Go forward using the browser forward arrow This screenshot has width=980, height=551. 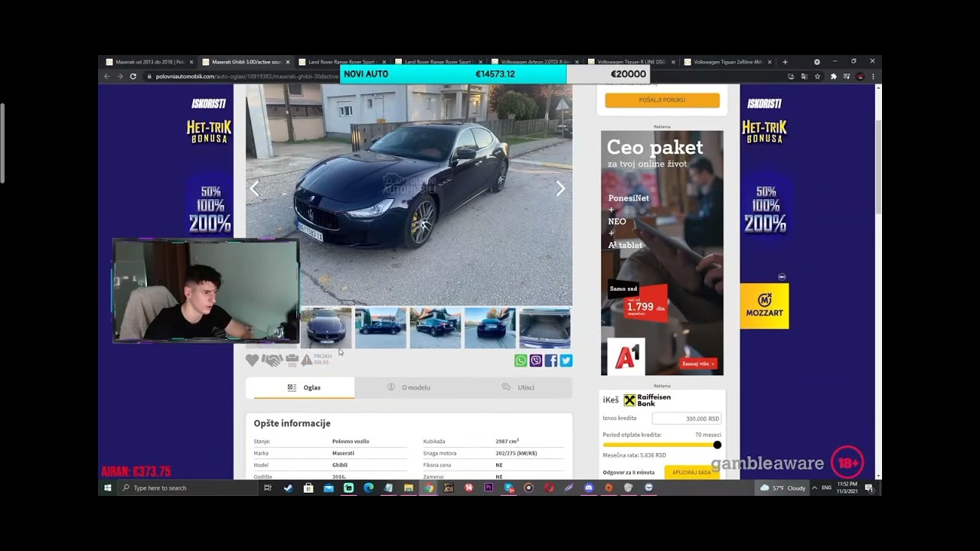(119, 77)
